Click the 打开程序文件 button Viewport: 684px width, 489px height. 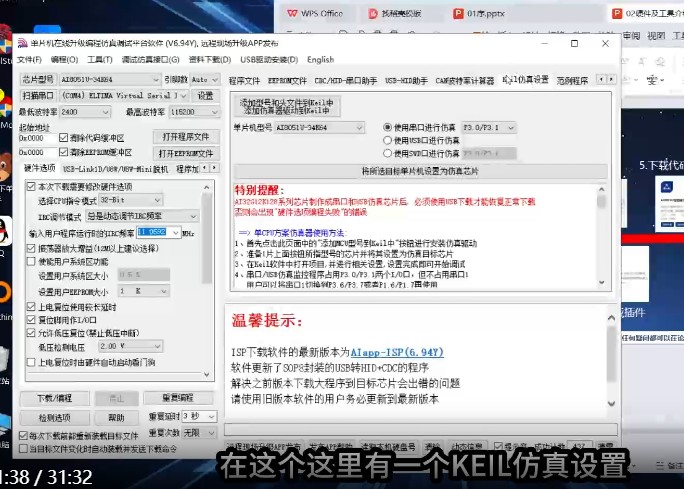point(186,137)
